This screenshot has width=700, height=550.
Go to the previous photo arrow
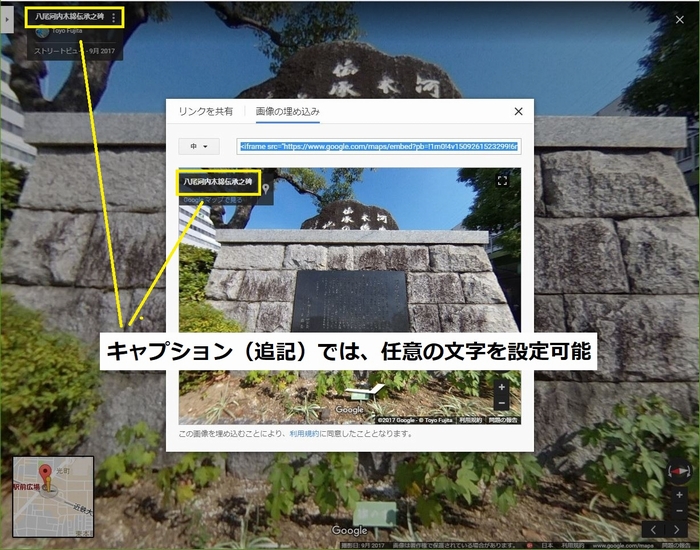pyautogui.click(x=653, y=529)
